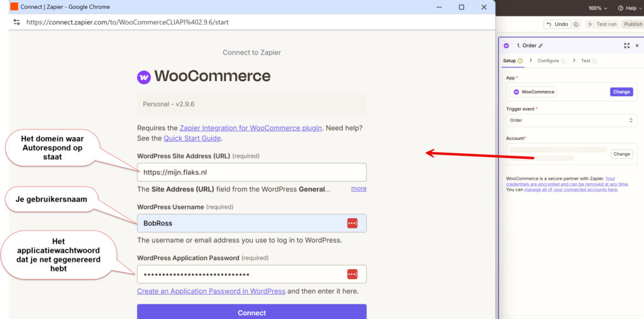
Task: Open the Help dropdown menu
Action: [630, 8]
